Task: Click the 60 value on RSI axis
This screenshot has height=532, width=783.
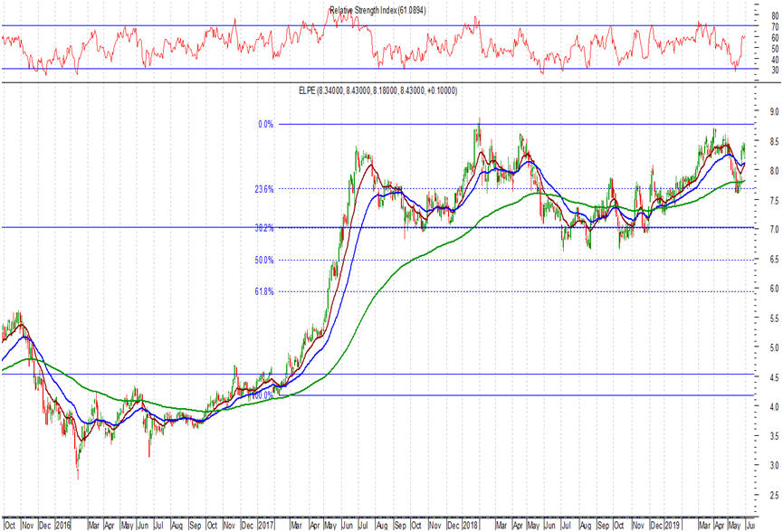Action: coord(775,37)
